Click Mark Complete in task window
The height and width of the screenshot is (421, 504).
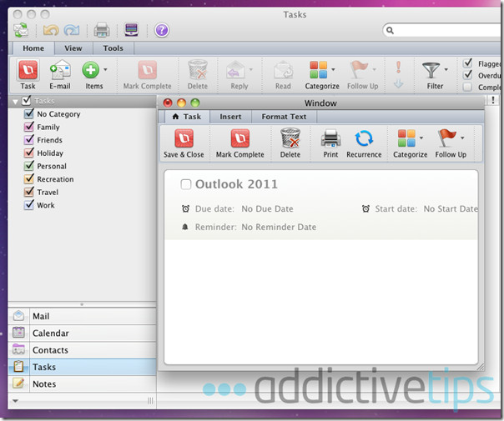click(240, 143)
